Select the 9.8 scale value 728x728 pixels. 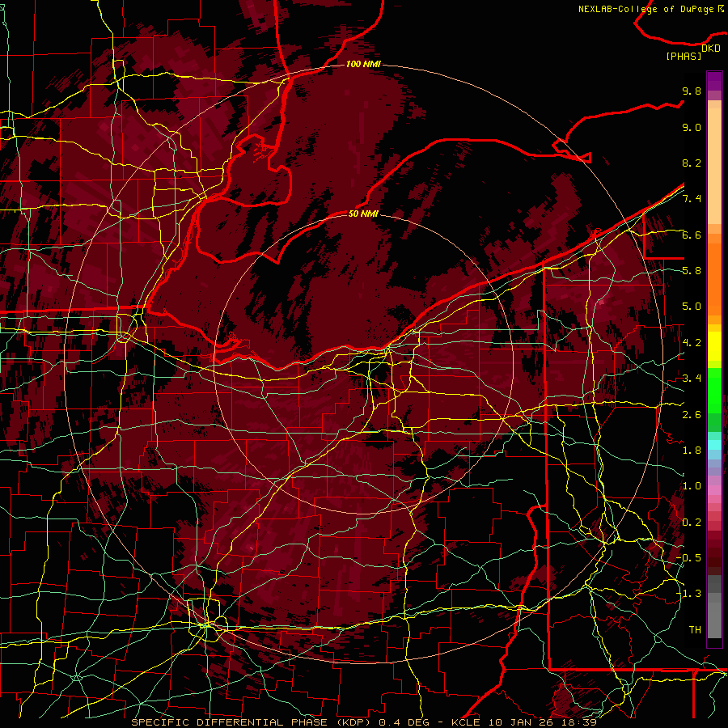click(692, 91)
